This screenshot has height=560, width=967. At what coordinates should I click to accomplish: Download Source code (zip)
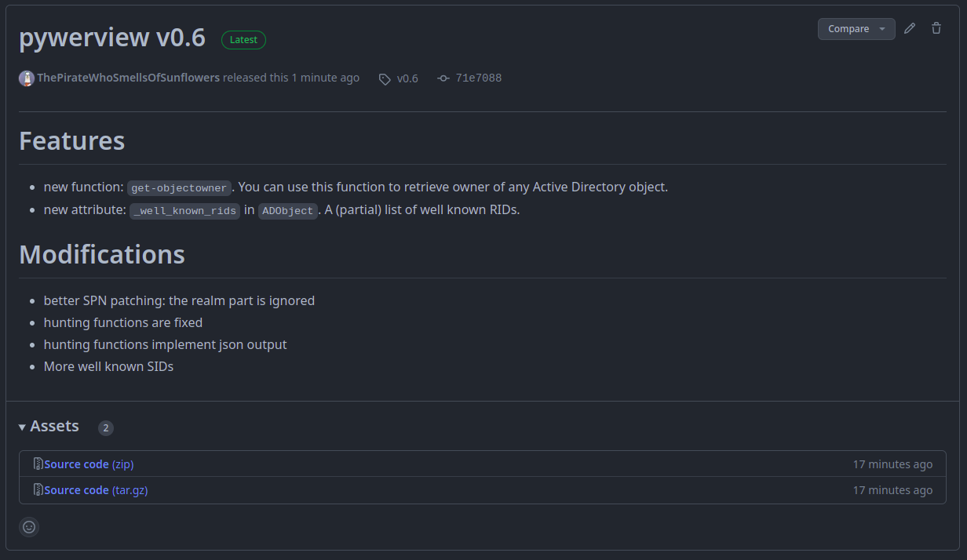pyautogui.click(x=89, y=464)
